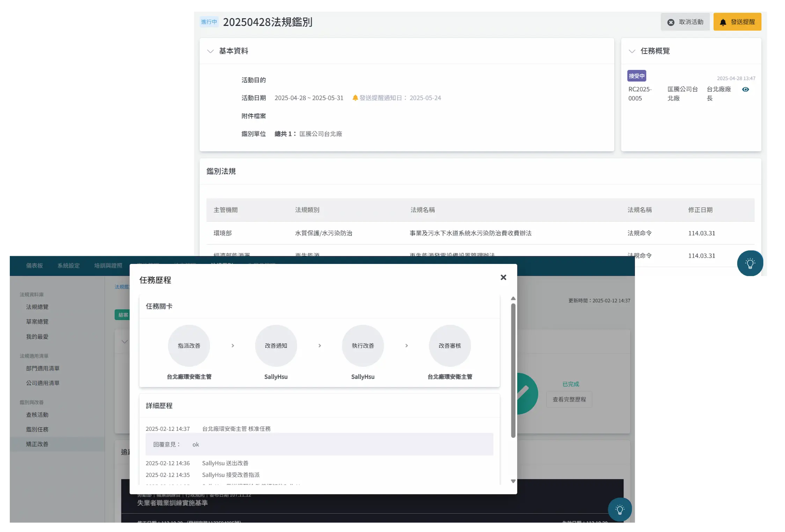This screenshot has width=785, height=532.
Task: Toggle the eye icon for task RC2025-0005
Action: tap(745, 89)
